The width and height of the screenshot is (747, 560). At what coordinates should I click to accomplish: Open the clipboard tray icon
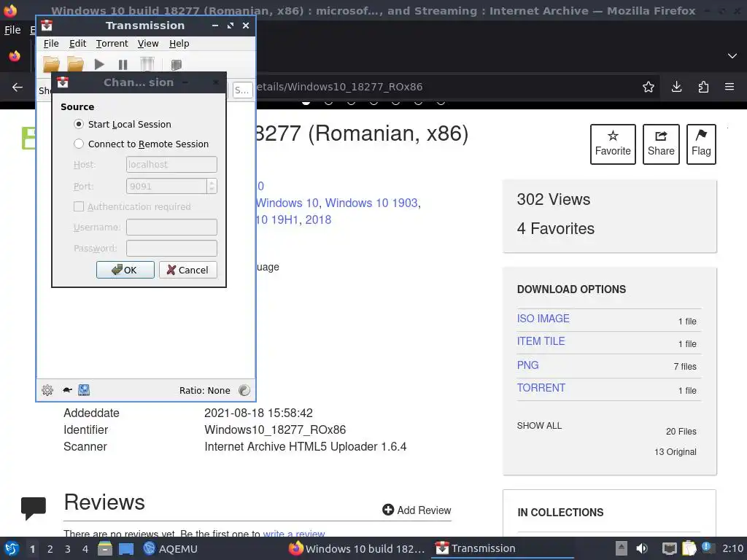[689, 548]
